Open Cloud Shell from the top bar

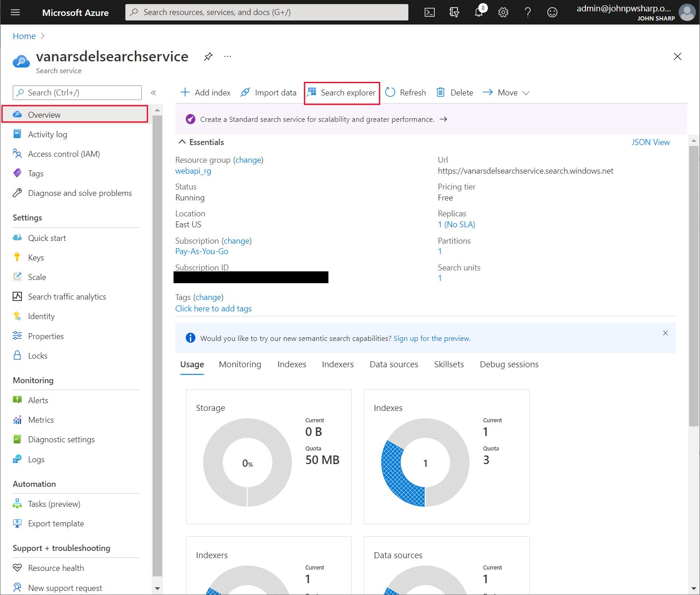[430, 12]
